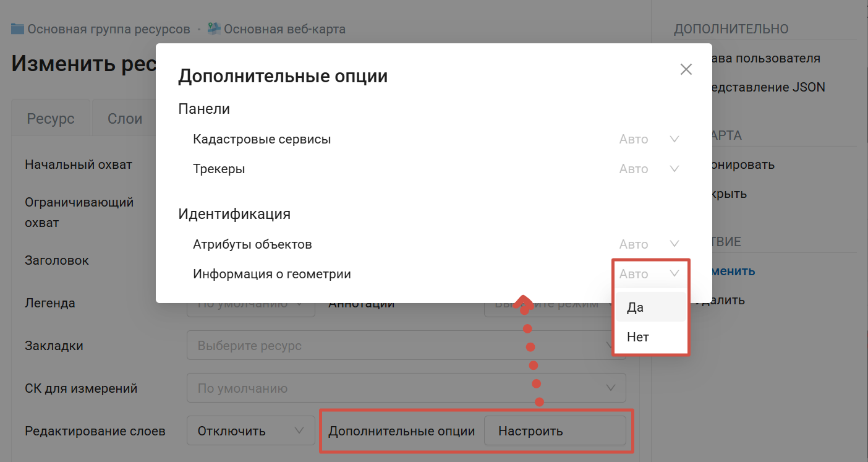This screenshot has width=868, height=462.
Task: Click the Атрибуты объектов label
Action: tap(252, 244)
